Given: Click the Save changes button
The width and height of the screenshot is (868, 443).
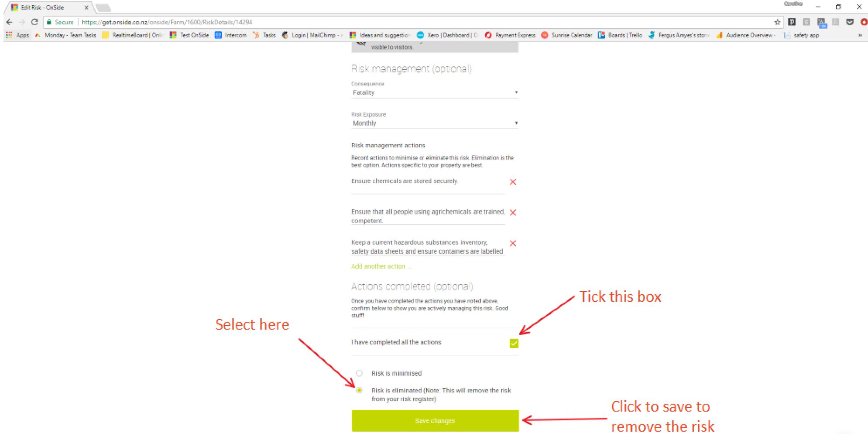Looking at the screenshot, I should point(435,421).
